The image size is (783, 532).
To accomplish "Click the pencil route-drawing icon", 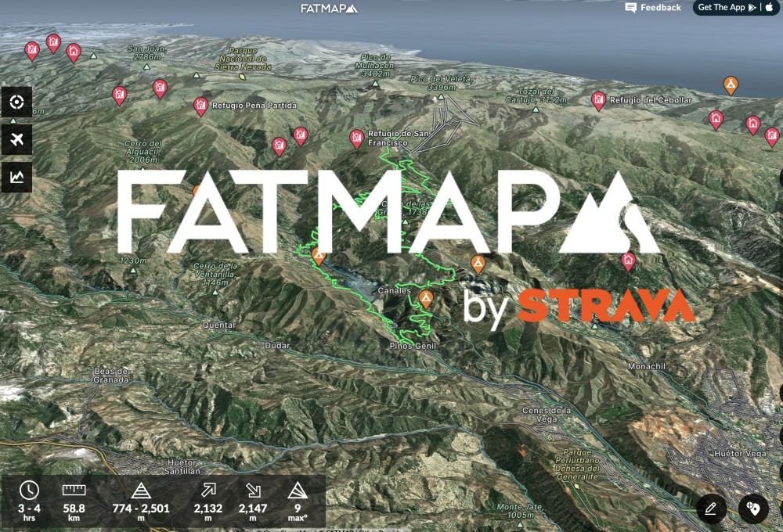I will click(x=711, y=507).
